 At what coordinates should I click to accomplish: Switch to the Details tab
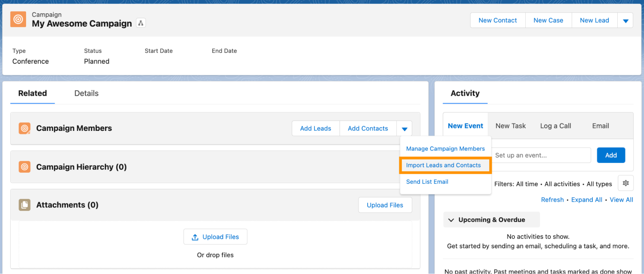(86, 93)
